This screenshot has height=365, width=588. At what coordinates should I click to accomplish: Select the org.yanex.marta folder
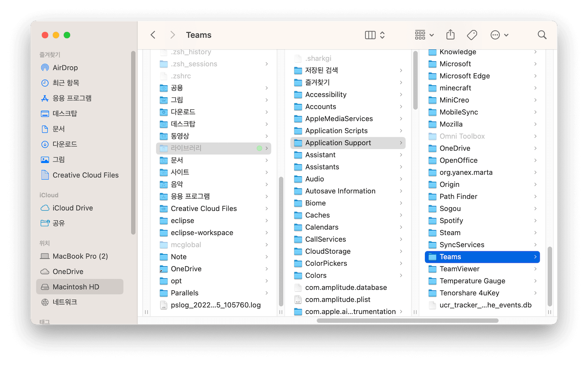click(482, 173)
